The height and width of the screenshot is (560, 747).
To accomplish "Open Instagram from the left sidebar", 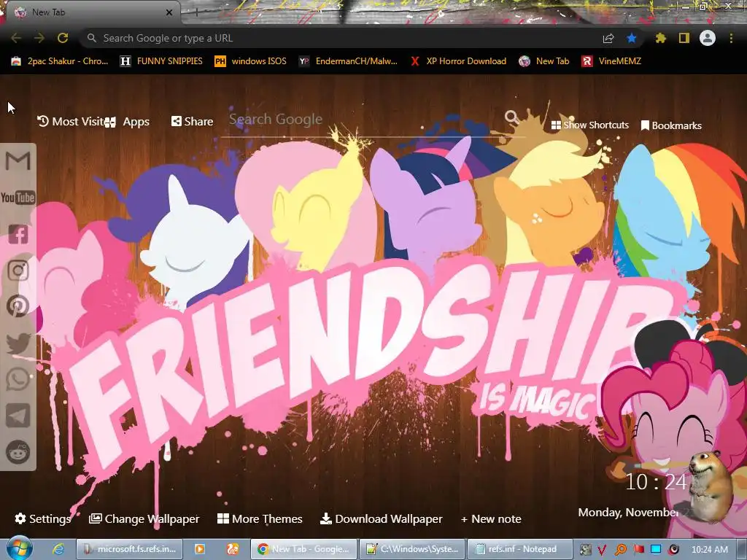I will [x=18, y=271].
